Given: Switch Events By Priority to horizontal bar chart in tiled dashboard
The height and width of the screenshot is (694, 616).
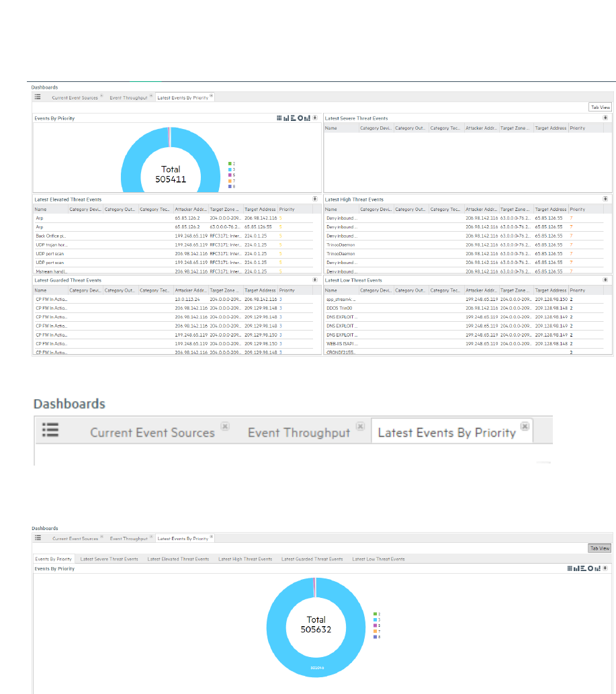Looking at the screenshot, I should 293,118.
